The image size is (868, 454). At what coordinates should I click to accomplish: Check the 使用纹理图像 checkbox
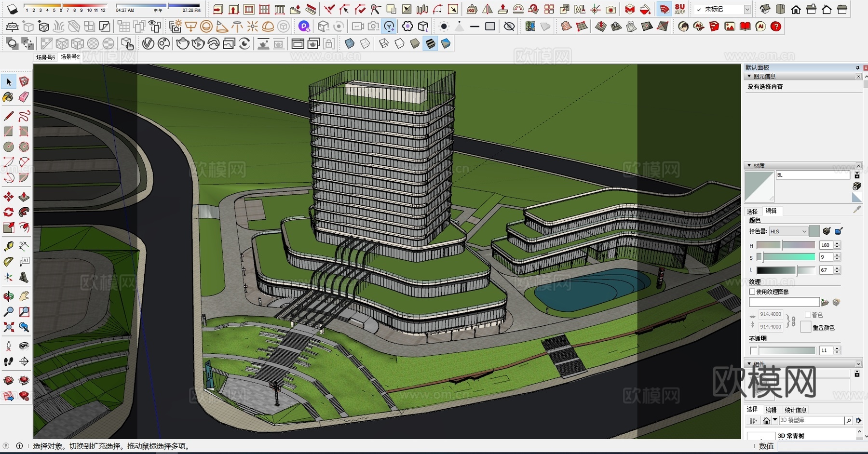point(752,292)
